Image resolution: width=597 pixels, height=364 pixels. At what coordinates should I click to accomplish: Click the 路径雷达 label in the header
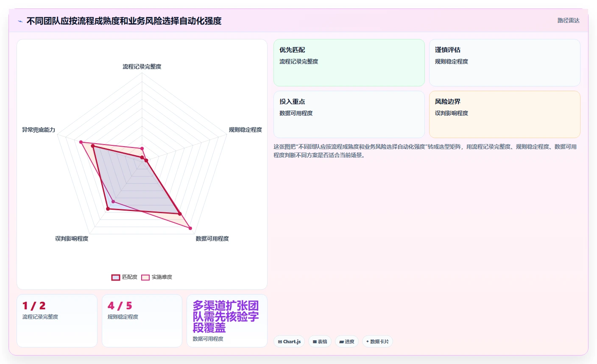(568, 20)
